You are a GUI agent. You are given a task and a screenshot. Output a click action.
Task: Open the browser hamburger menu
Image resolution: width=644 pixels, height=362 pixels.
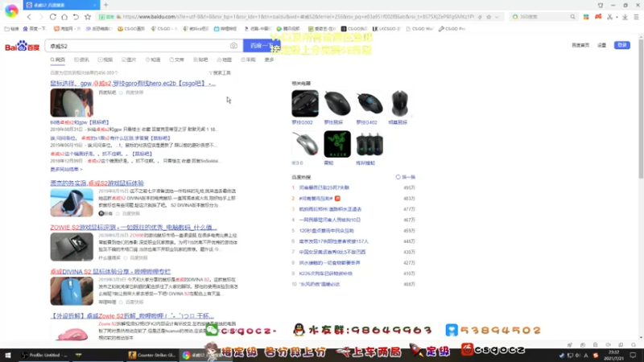636,17
